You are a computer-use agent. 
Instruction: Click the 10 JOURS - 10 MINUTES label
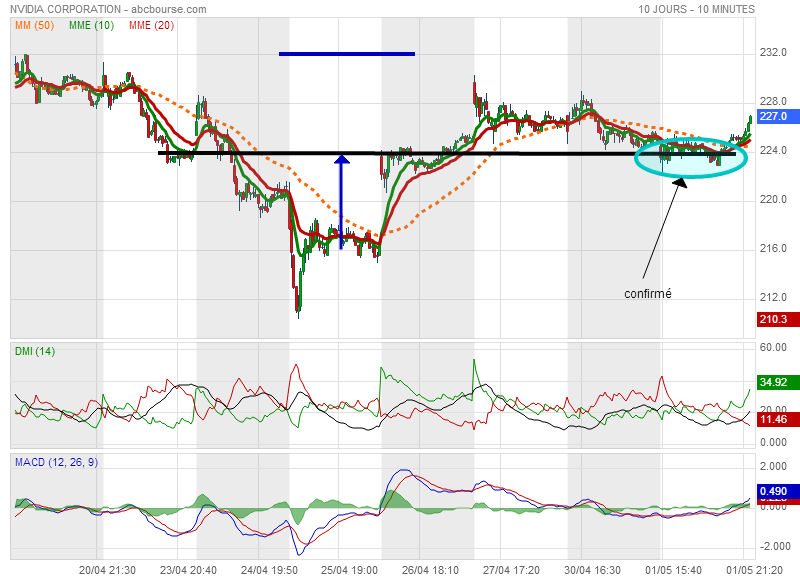696,9
